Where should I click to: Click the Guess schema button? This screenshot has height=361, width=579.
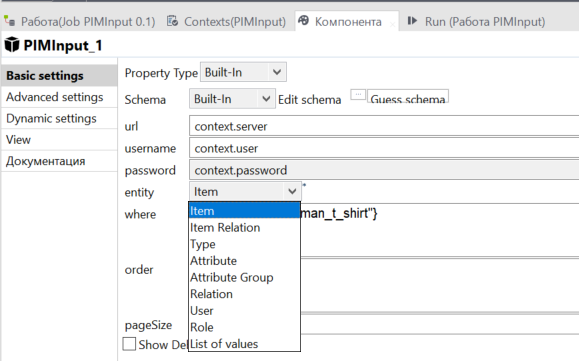[408, 96]
